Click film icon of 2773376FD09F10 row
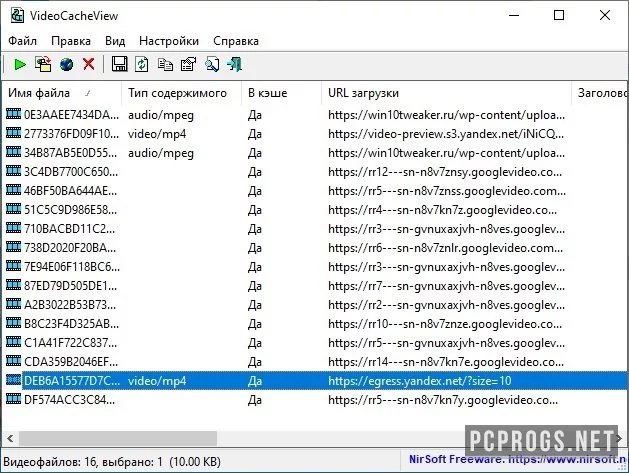 pos(13,133)
